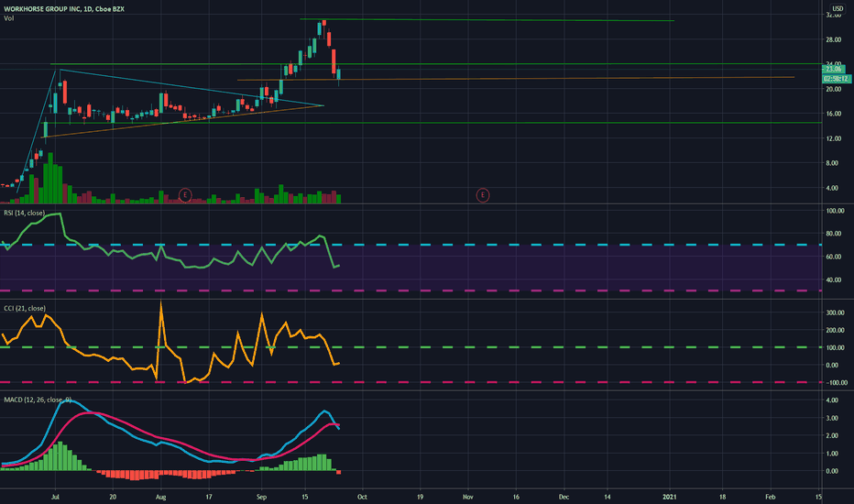Click the Sep label on the time axis

pos(261,497)
